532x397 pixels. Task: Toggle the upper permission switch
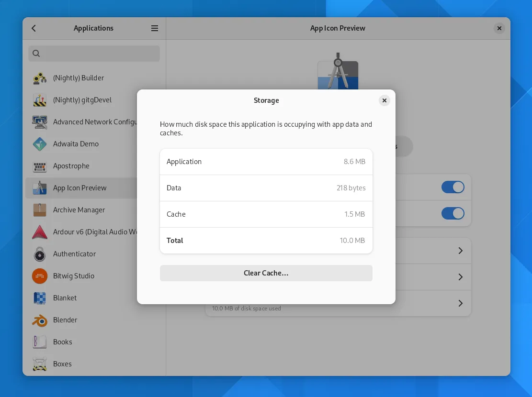453,187
